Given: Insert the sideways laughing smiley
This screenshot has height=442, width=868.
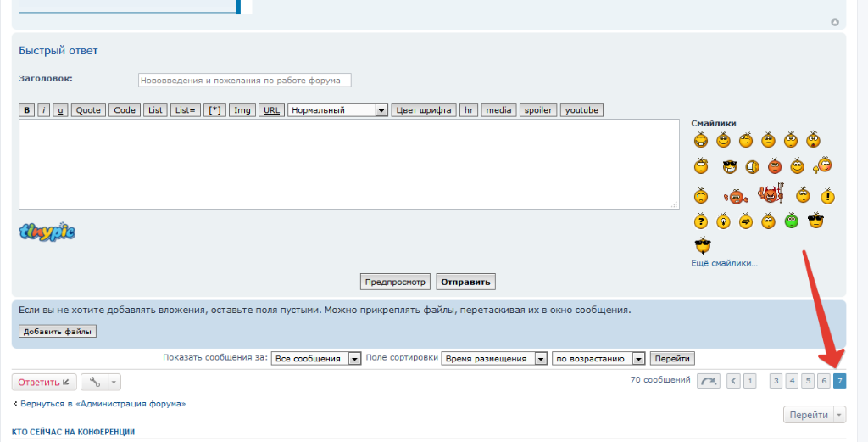Looking at the screenshot, I should point(752,167).
